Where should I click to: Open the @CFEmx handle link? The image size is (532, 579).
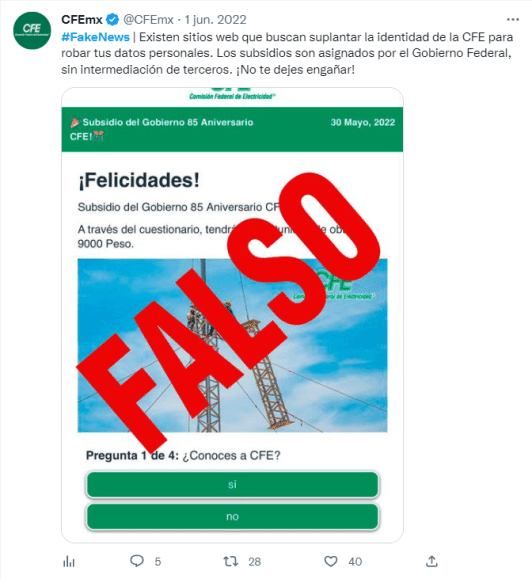148,20
